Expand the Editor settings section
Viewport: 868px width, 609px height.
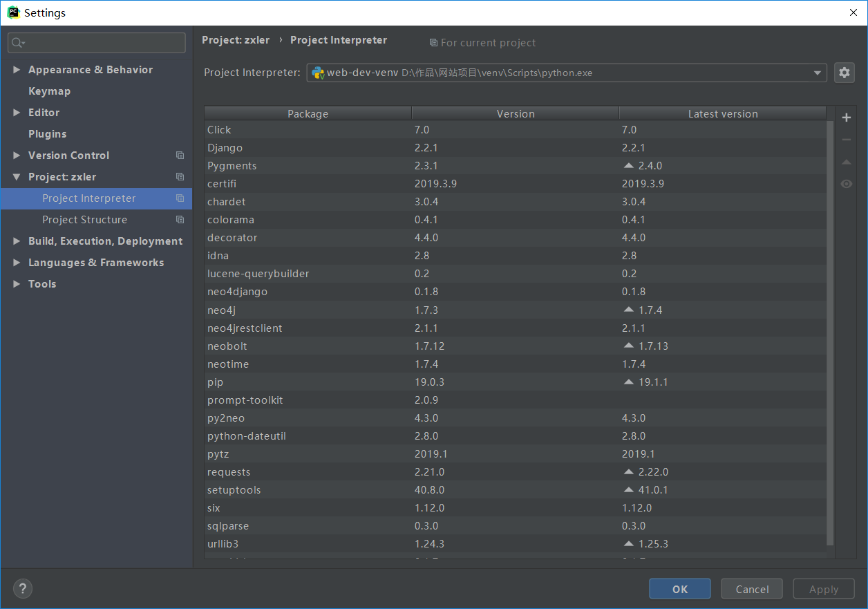pos(17,113)
